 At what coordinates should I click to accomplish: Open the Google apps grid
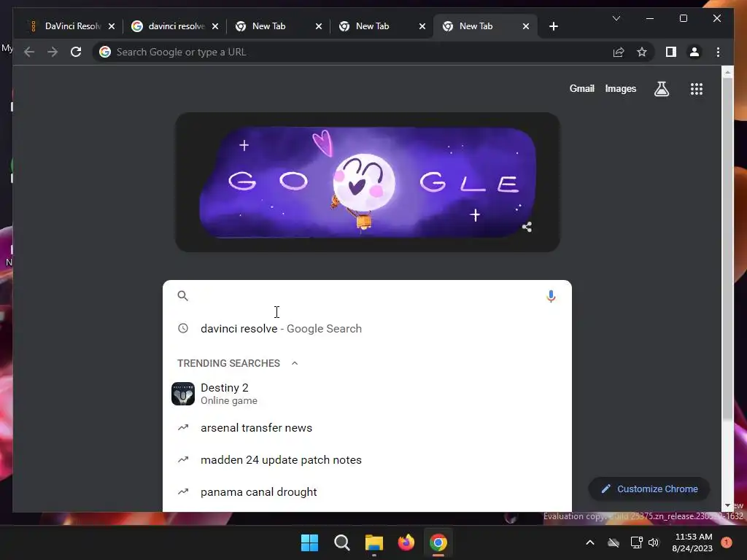[x=697, y=88]
